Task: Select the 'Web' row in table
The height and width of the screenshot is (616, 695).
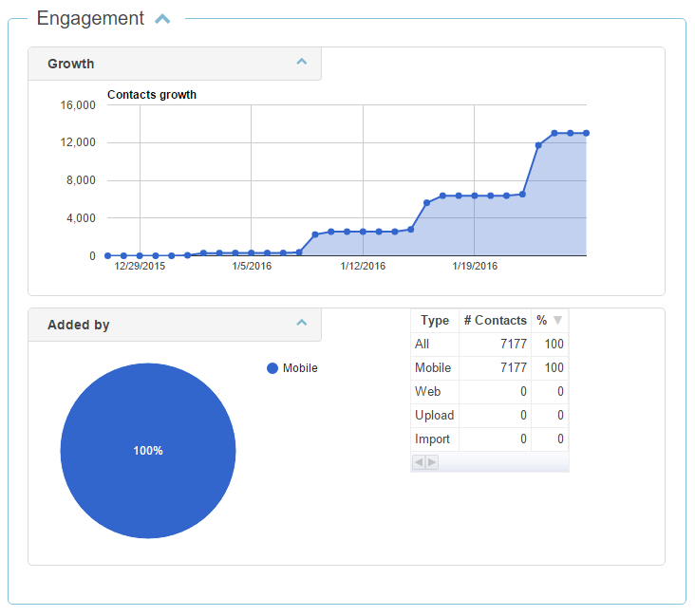Action: [489, 392]
